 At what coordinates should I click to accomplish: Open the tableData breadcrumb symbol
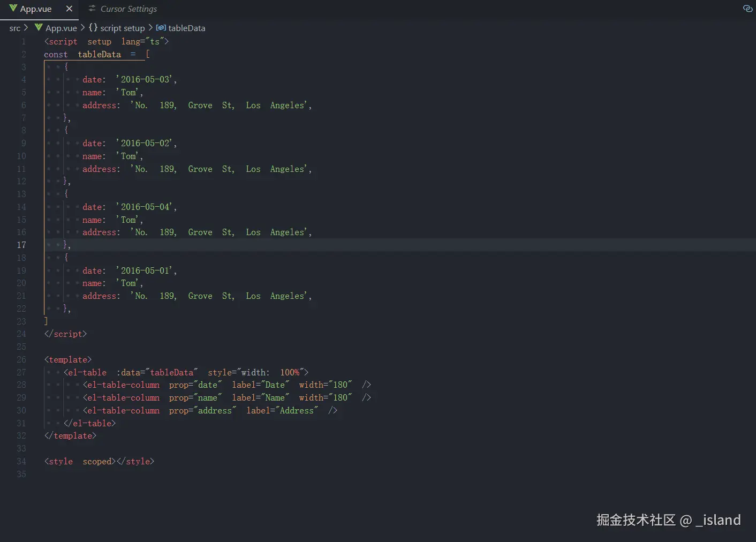pos(187,28)
